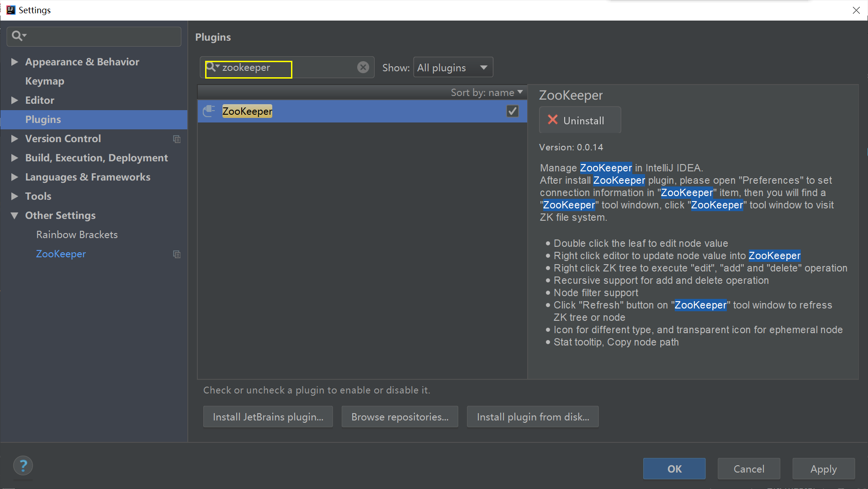Click Browse repositories button
The width and height of the screenshot is (868, 489).
tap(400, 417)
